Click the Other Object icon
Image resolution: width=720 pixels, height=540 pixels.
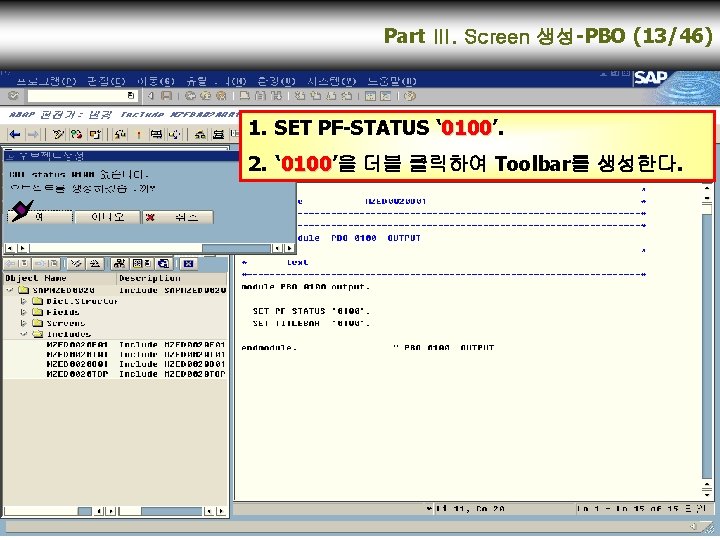[x=95, y=135]
